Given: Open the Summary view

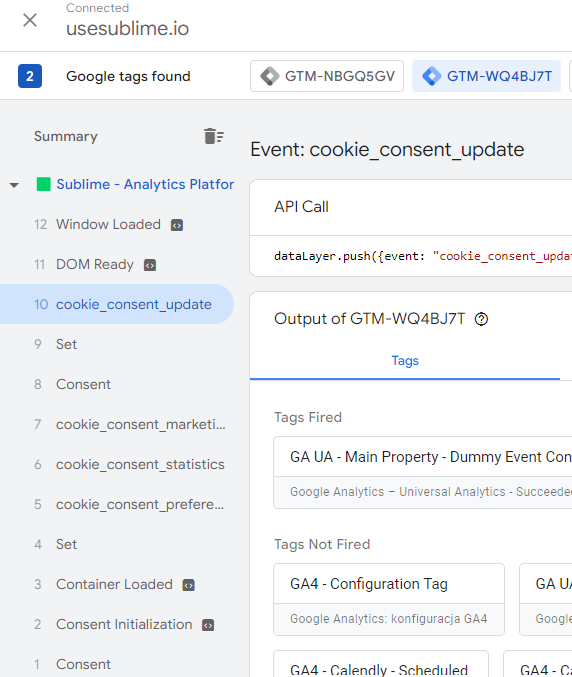Looking at the screenshot, I should [x=66, y=136].
